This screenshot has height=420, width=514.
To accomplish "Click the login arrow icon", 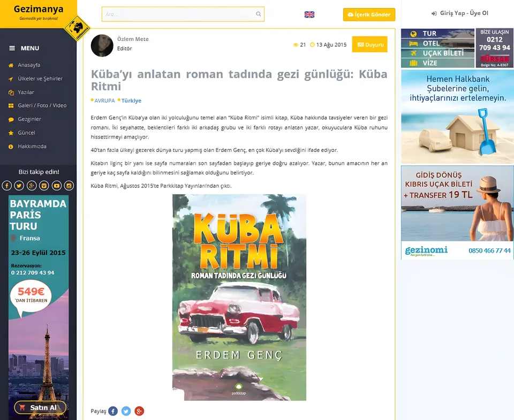I will coord(434,13).
